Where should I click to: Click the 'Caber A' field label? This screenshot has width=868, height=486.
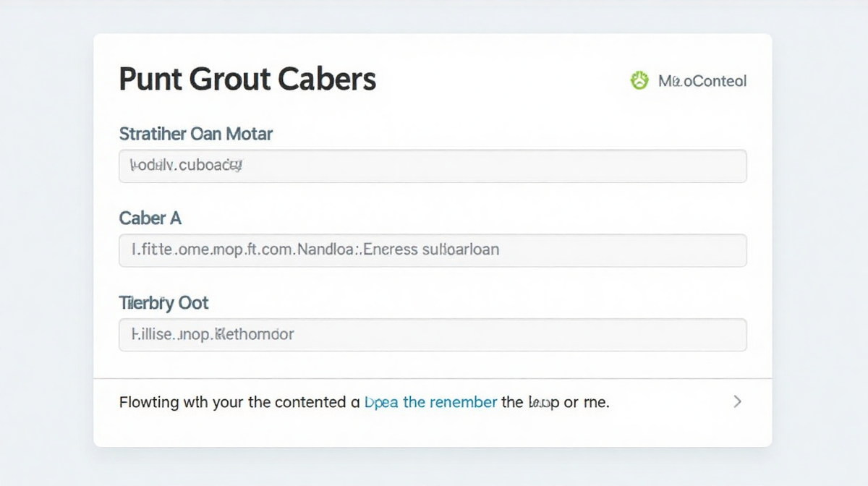tap(150, 218)
